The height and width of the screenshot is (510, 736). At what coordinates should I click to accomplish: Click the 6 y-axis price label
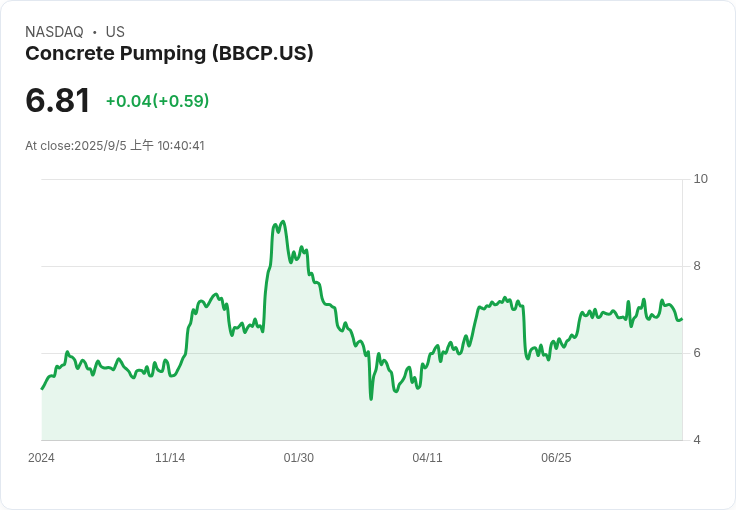click(697, 353)
